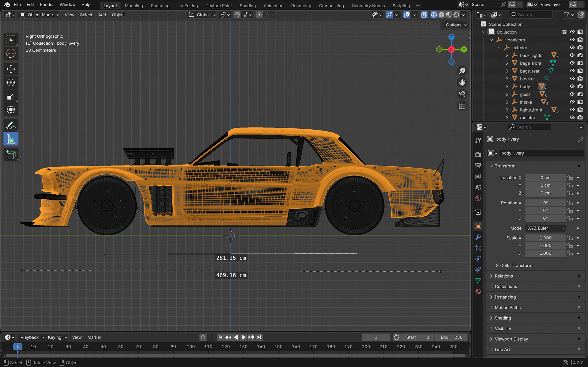Expand the body item in outliner
This screenshot has width=588, height=367.
(x=507, y=87)
